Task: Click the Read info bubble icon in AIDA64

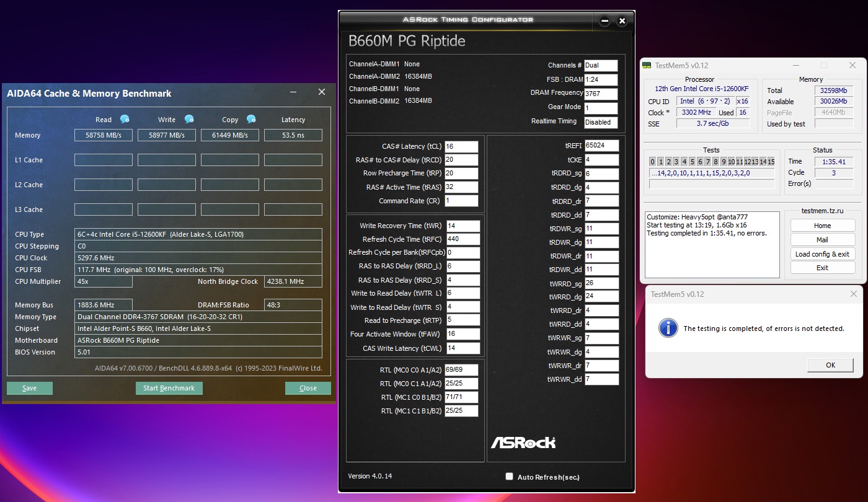Action: 125,119
